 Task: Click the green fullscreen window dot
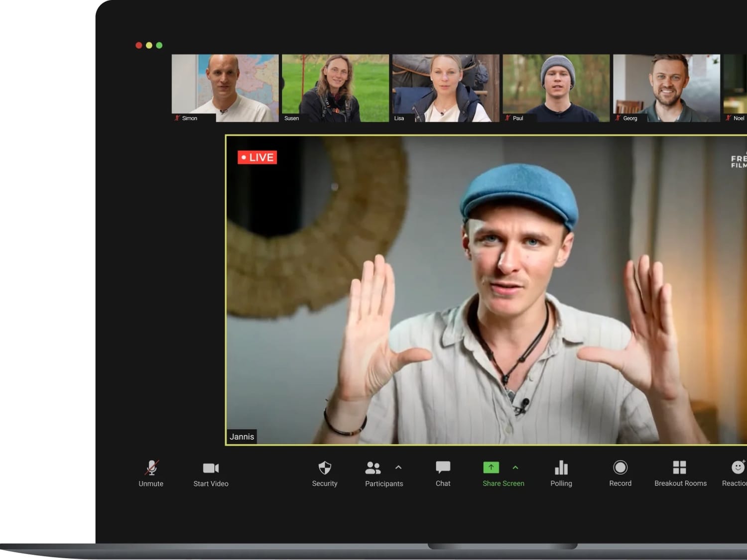coord(159,45)
